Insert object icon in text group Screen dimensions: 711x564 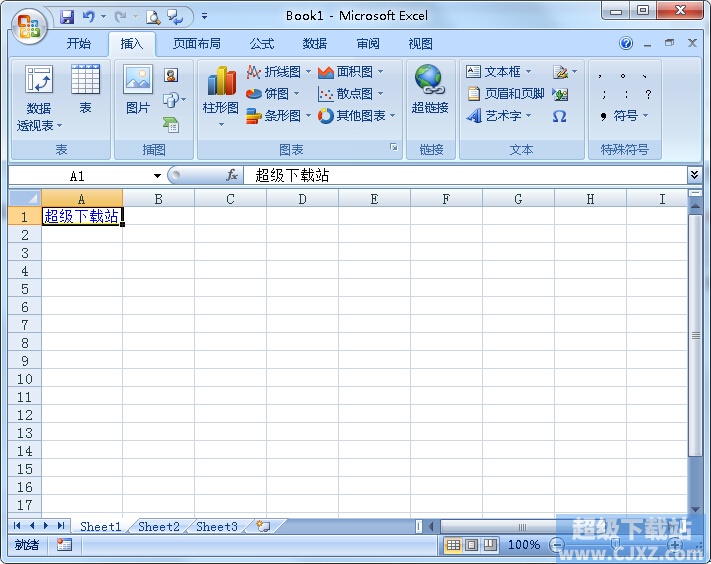(560, 94)
